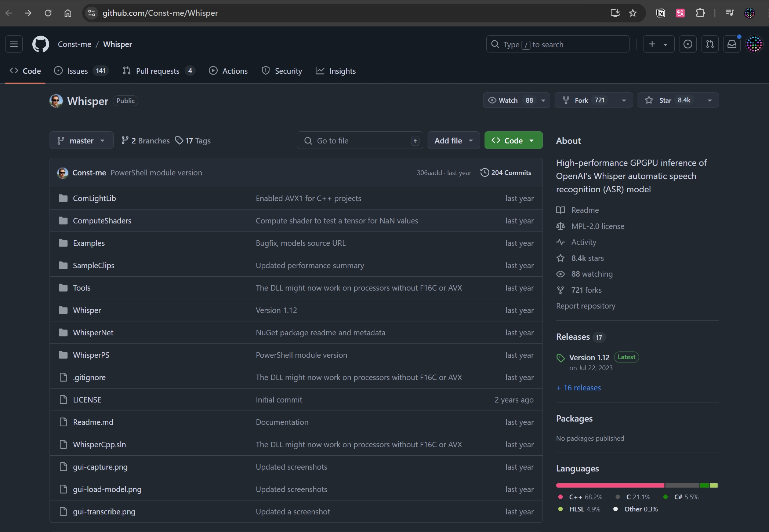Open the hamburger navigation menu
769x532 pixels.
pos(14,44)
